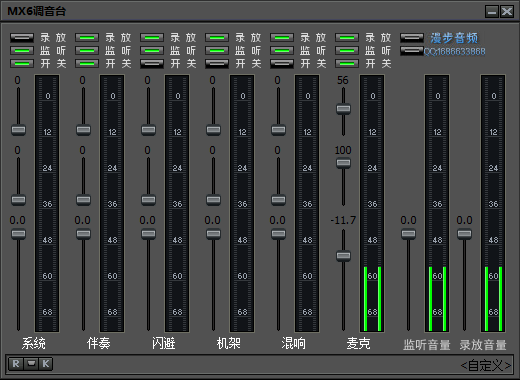The image size is (520, 380).
Task: Click the 闪避 channel middle slider handle
Action: pos(148,200)
